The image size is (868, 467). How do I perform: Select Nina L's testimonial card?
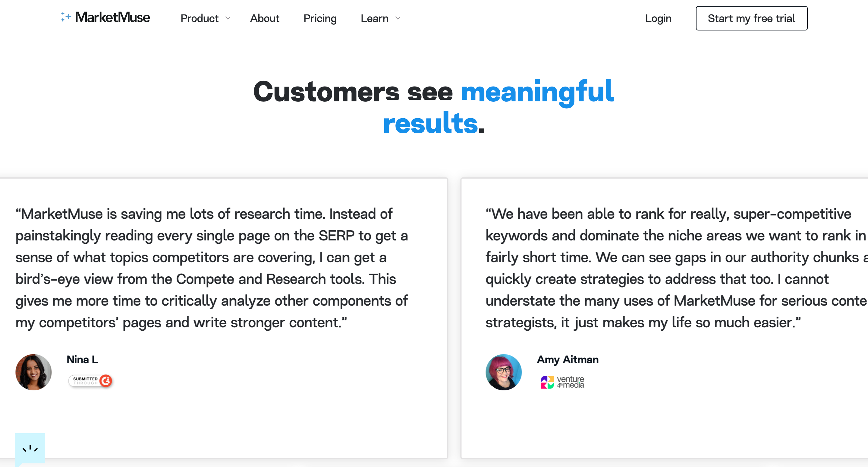point(223,318)
